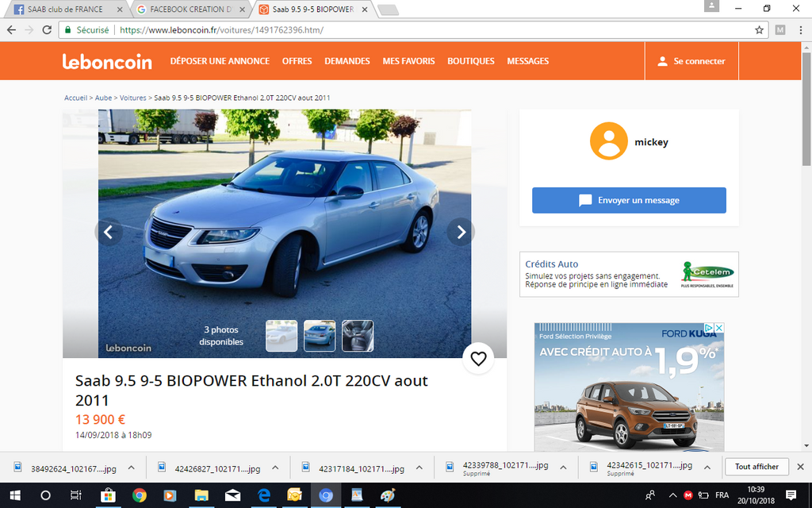Select the second photo thumbnail, car rear

pos(320,336)
